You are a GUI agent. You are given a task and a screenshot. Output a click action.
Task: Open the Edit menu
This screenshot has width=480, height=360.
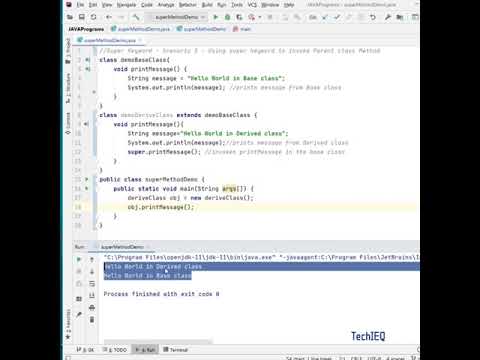pos(93,5)
